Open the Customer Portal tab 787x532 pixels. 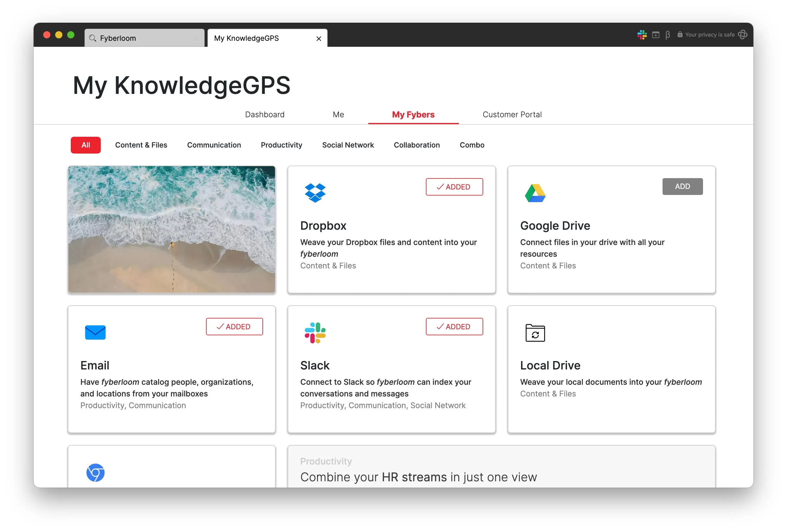click(512, 115)
